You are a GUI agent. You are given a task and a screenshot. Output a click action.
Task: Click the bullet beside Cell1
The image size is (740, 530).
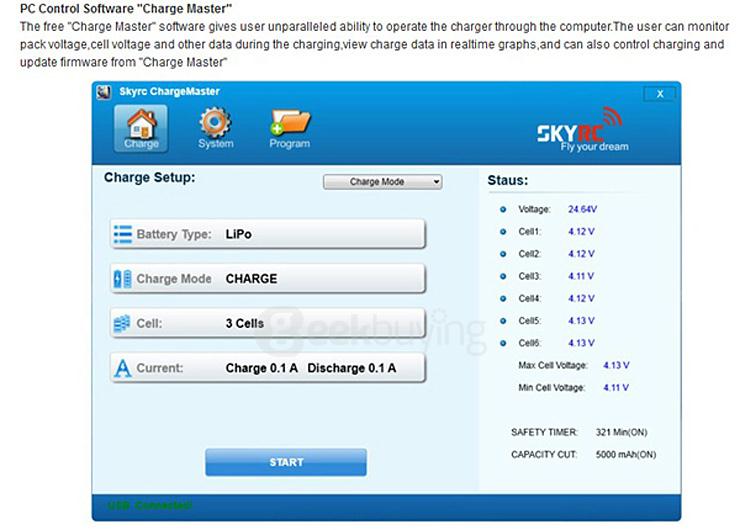point(503,232)
